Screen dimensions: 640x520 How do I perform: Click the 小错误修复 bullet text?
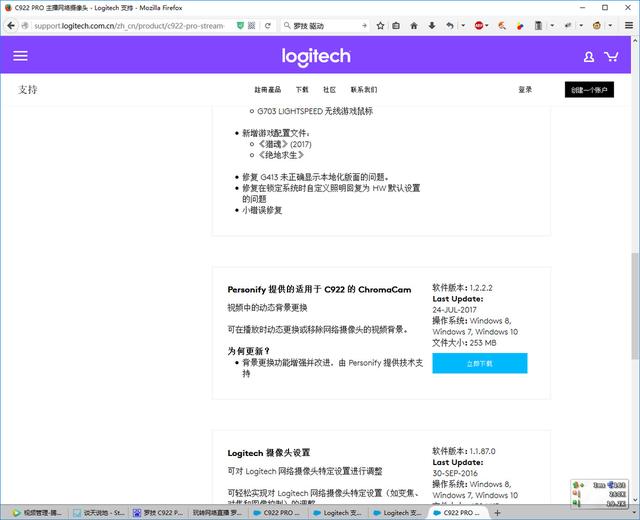point(262,210)
